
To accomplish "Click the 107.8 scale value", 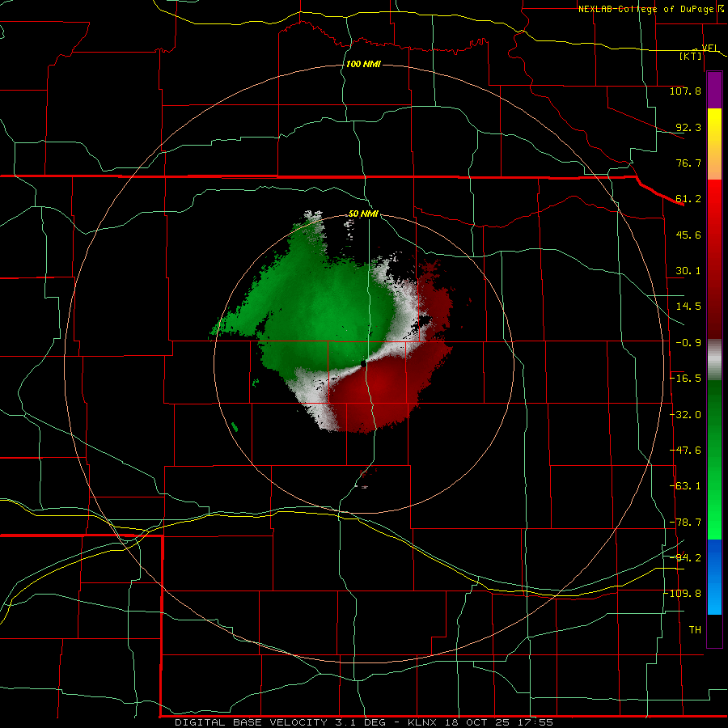I will [x=685, y=91].
